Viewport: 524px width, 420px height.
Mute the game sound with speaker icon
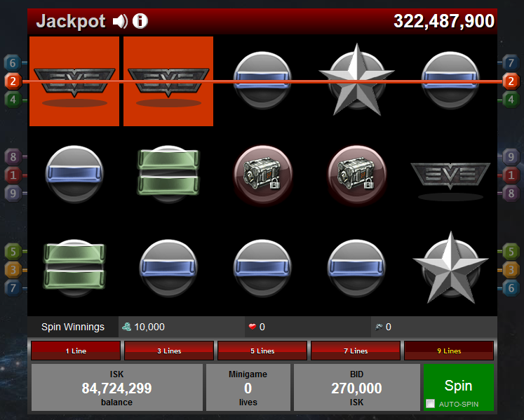120,21
